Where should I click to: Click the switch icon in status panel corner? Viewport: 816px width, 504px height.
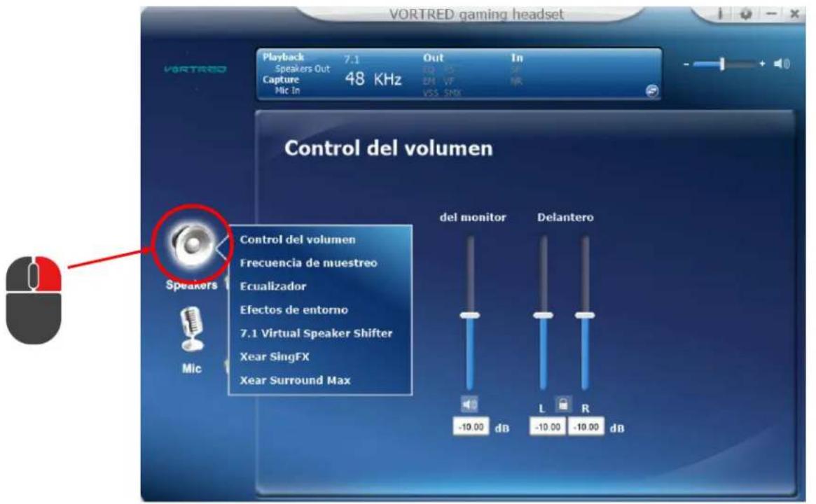point(651,91)
